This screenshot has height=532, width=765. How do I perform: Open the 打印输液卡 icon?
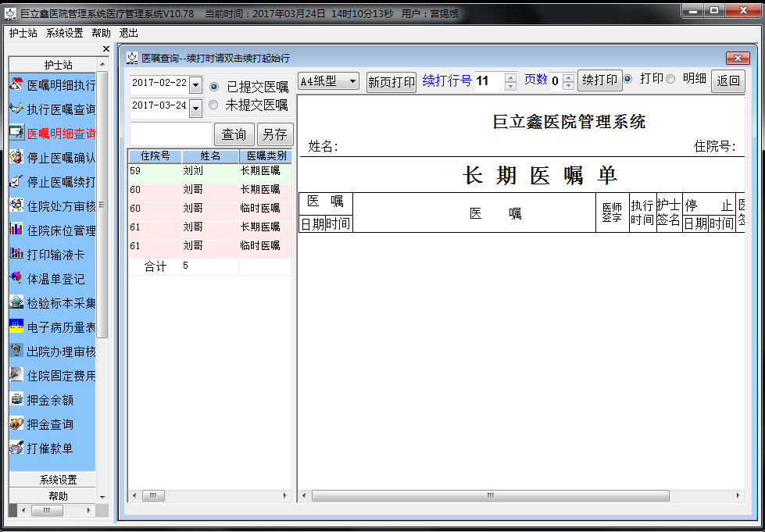click(x=16, y=254)
